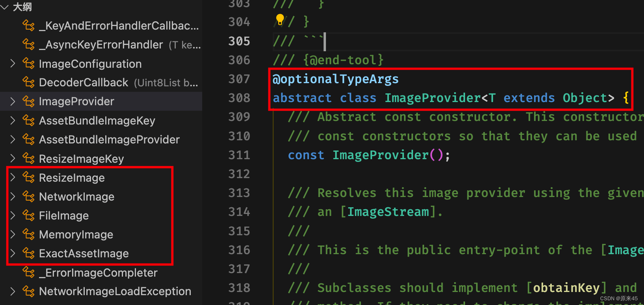
Task: Expand the ResizeImage outline node
Action: (13, 177)
